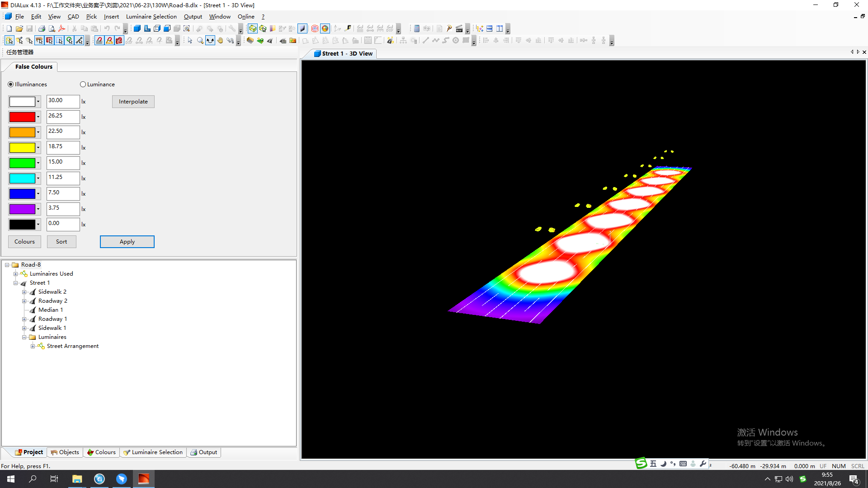Open the Window menu
Viewport: 868px width, 488px height.
[x=220, y=17]
